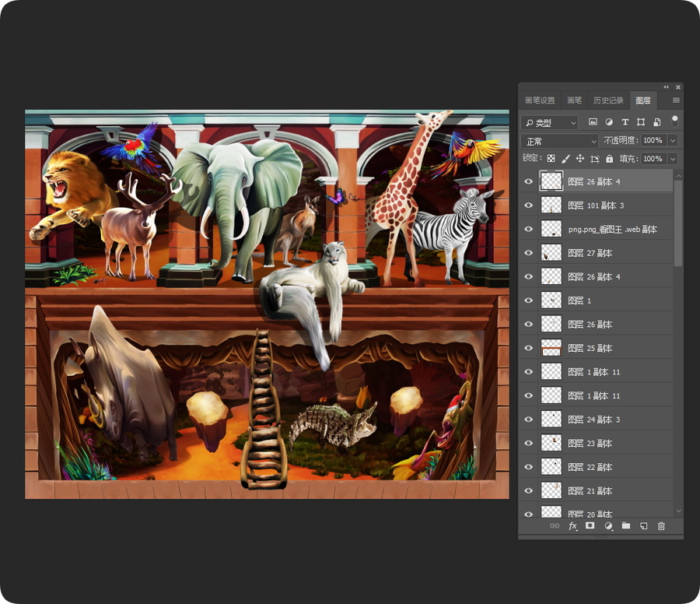Click the link layers chain icon

555,526
